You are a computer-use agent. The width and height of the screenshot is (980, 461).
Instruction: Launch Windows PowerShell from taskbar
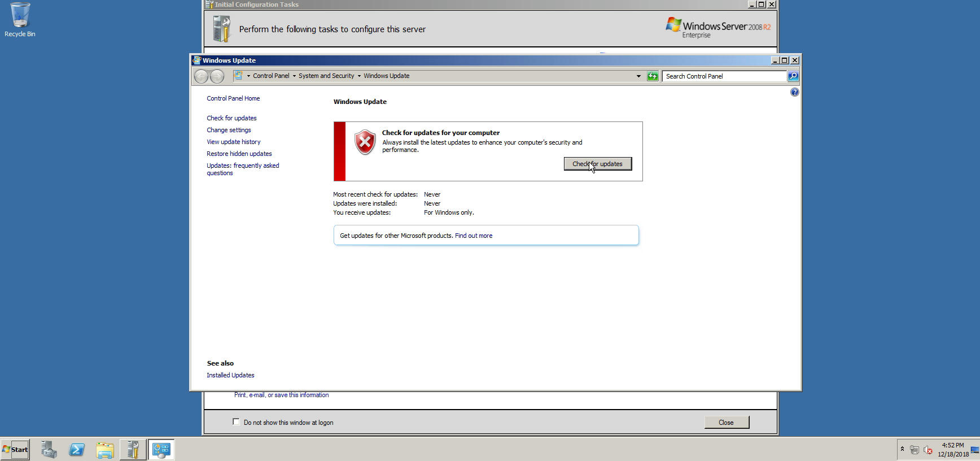tap(77, 450)
